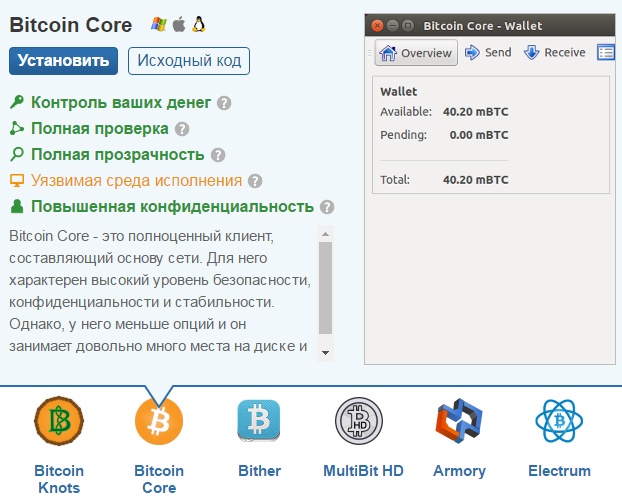Click the Total 40.20 mBTC value
622x503 pixels.
[x=475, y=180]
